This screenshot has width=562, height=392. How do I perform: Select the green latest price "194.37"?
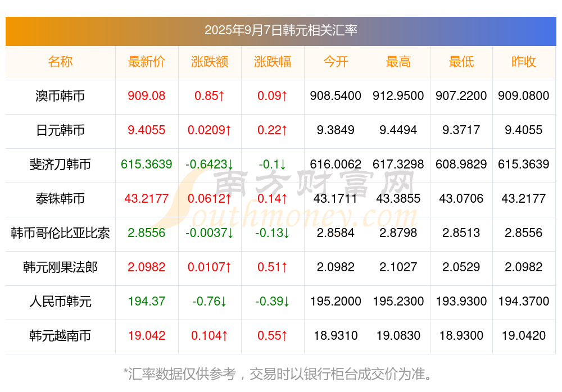(147, 302)
